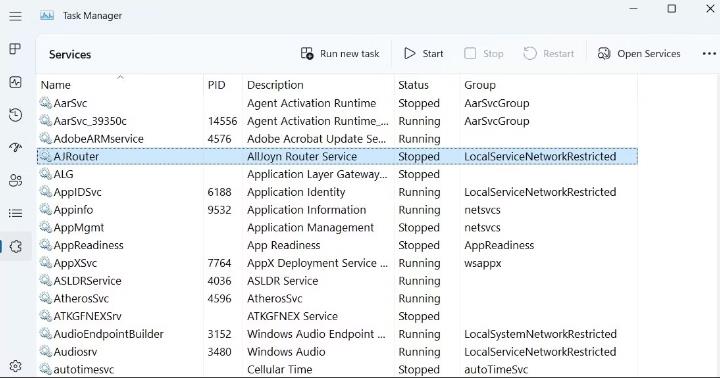
Task: Open Task Manager settings gear
Action: click(15, 366)
